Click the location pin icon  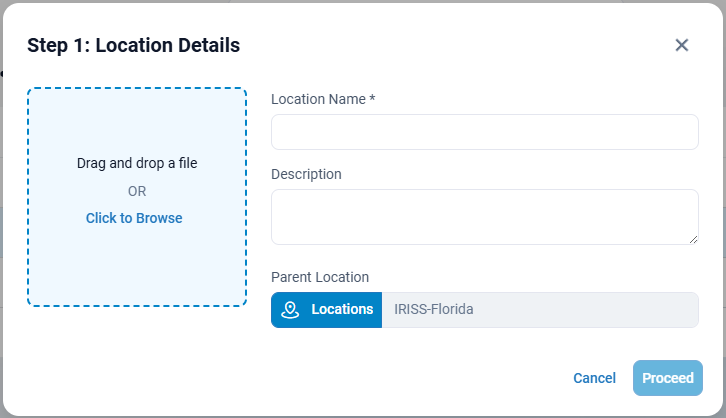(290, 310)
